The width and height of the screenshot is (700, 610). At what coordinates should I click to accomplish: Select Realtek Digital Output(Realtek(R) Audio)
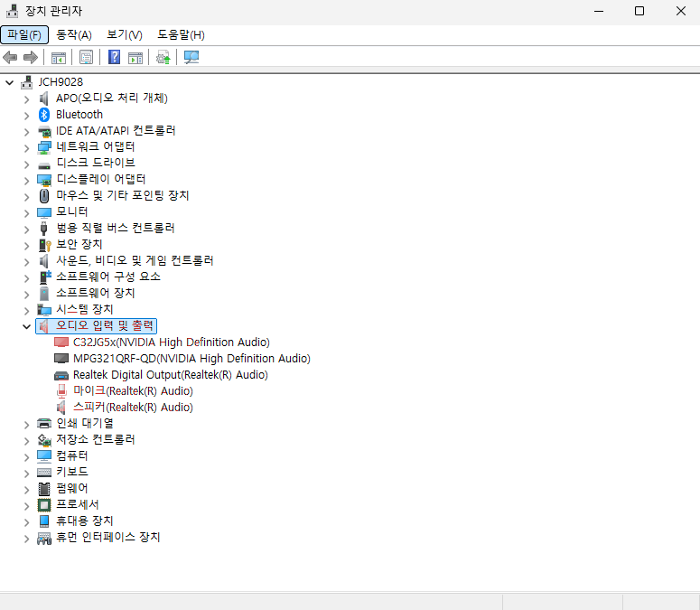tap(171, 375)
